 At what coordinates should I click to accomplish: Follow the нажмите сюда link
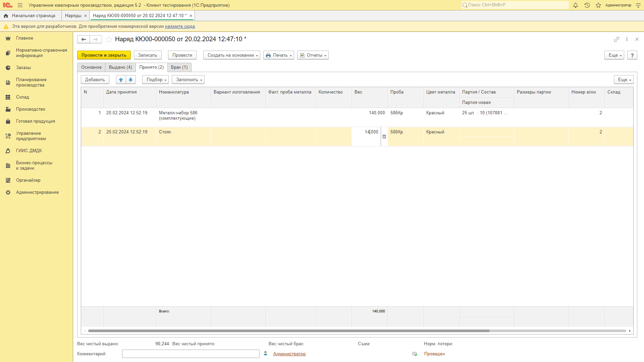click(x=180, y=26)
